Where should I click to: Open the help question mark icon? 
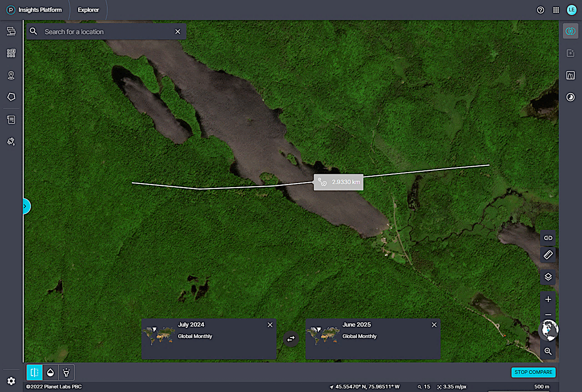coord(541,10)
